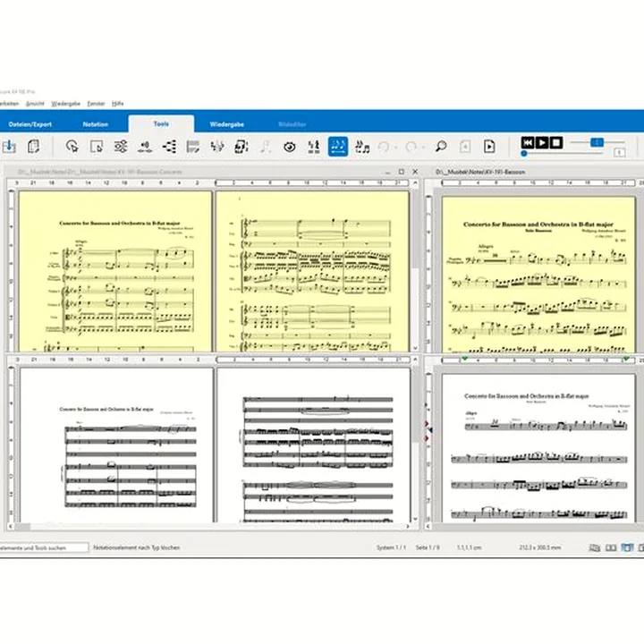Click the small number box under tempo slider
The height and width of the screenshot is (644, 644).
(619, 153)
